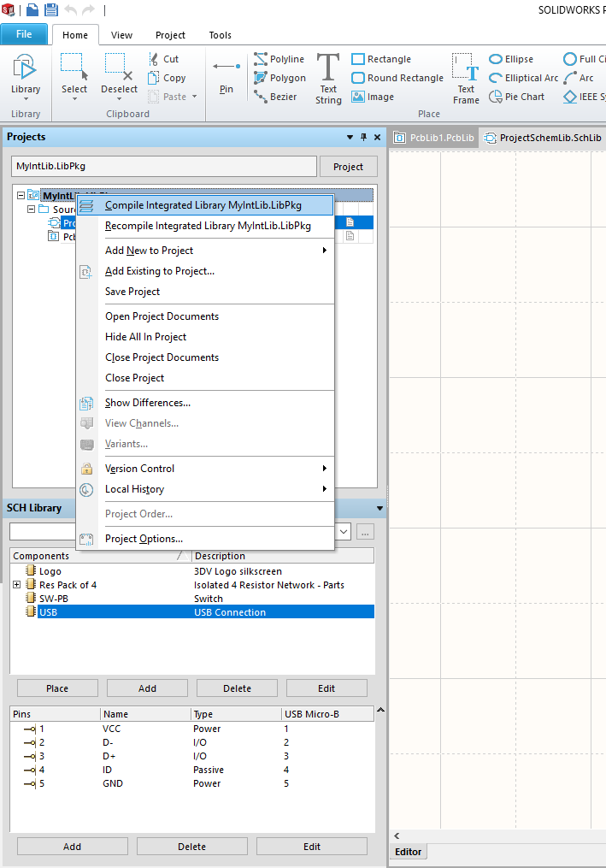The height and width of the screenshot is (868, 606).
Task: Select the Polyline tool
Action: pos(279,59)
